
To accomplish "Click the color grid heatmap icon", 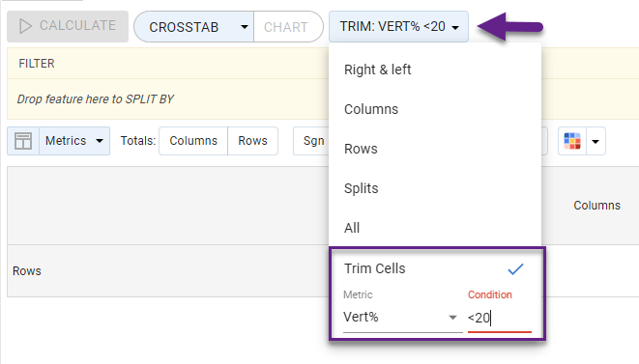I will click(x=572, y=141).
